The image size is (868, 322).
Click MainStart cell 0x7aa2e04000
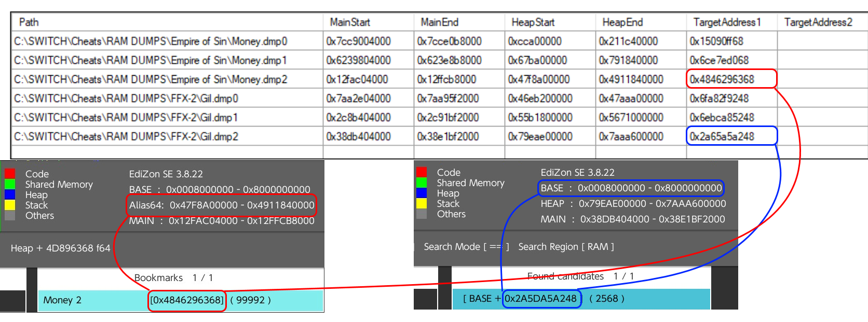(x=368, y=98)
